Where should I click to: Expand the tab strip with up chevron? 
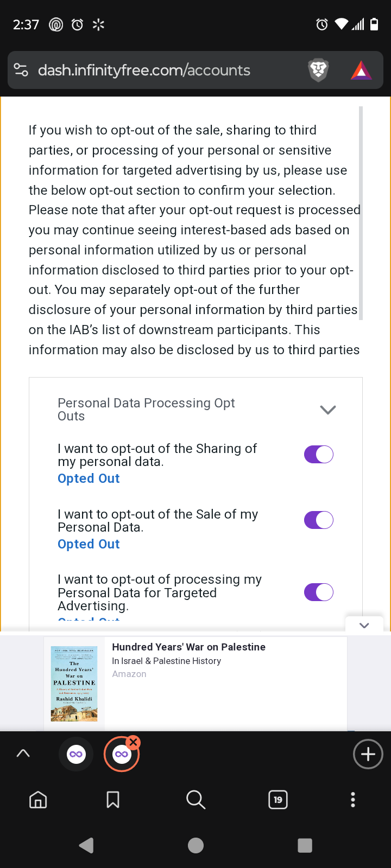[x=23, y=754]
